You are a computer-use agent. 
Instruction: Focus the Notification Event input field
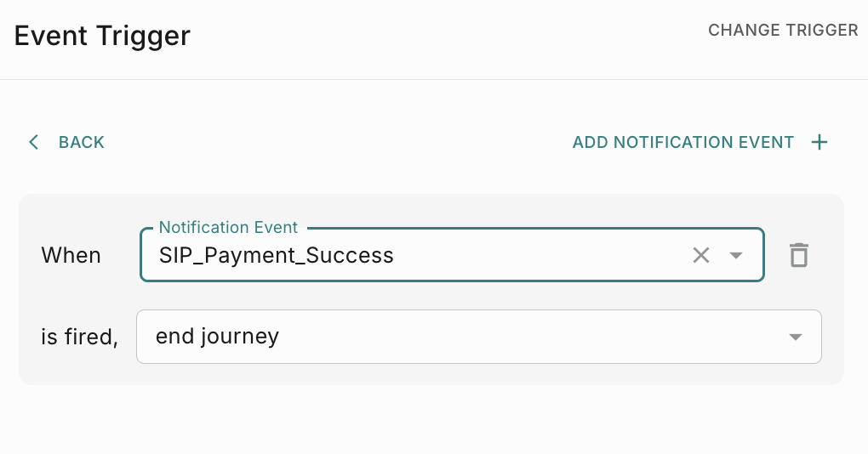(x=511, y=255)
